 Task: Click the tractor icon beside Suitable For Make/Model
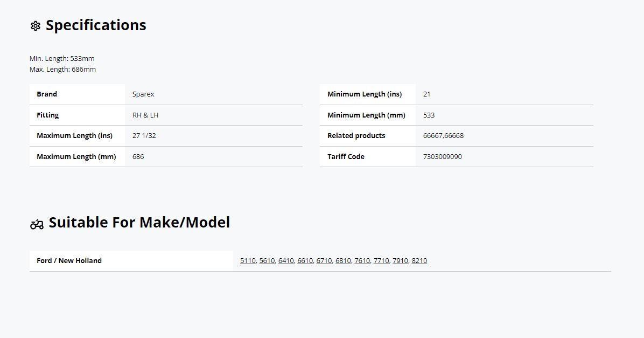[x=37, y=224]
